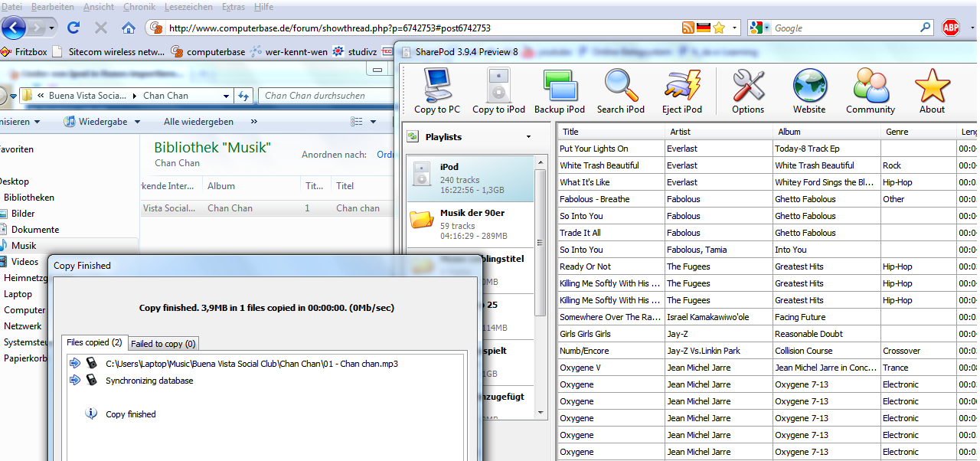Go back with Firefox back arrow

coord(15,28)
